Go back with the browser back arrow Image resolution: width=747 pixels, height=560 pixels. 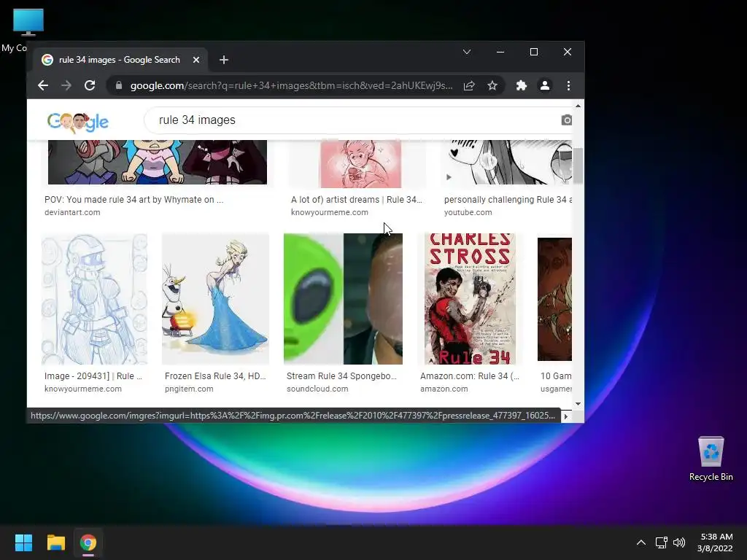pyautogui.click(x=43, y=86)
